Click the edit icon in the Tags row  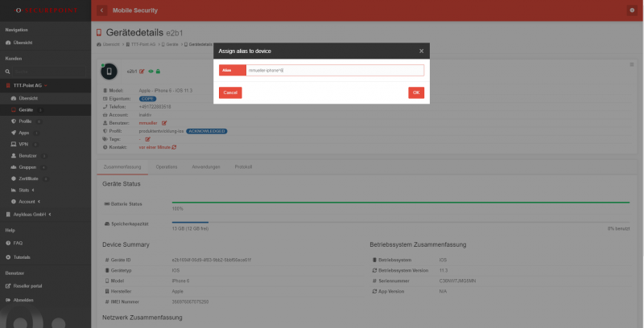click(x=147, y=138)
